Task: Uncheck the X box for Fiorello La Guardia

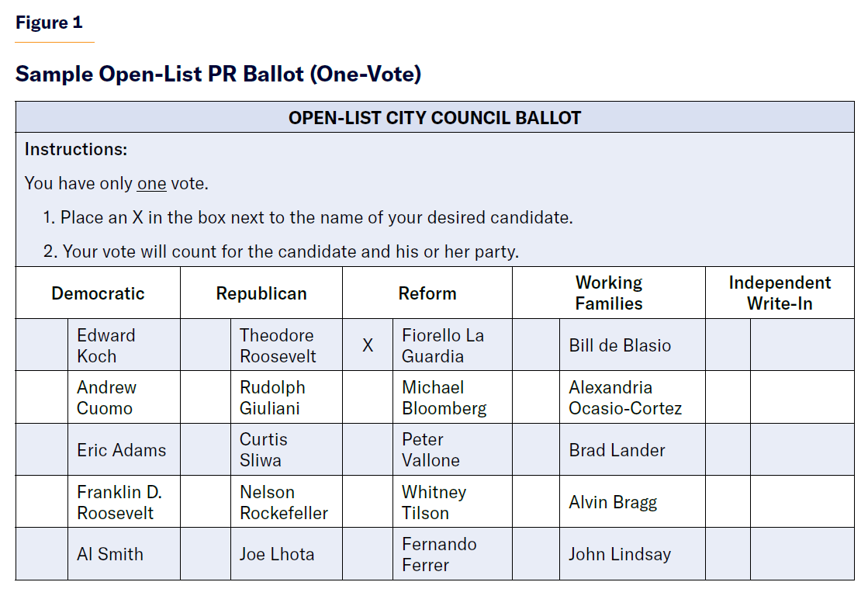Action: click(x=368, y=345)
